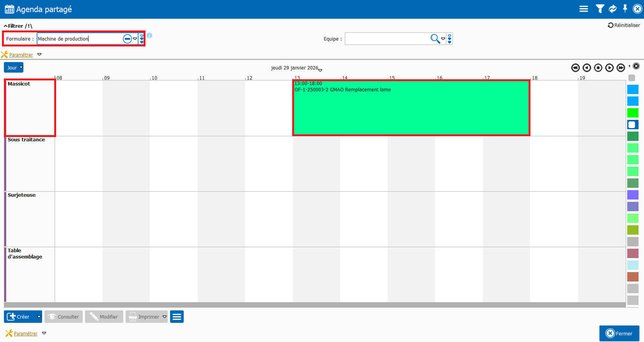Image resolution: width=644 pixels, height=342 pixels.
Task: Click the info icon beside Formulaire field
Action: [x=149, y=36]
